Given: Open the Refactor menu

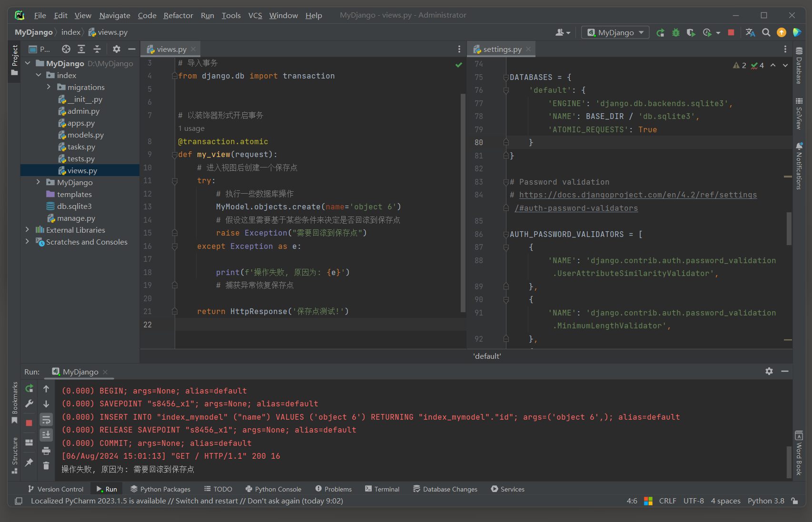Looking at the screenshot, I should (x=178, y=15).
